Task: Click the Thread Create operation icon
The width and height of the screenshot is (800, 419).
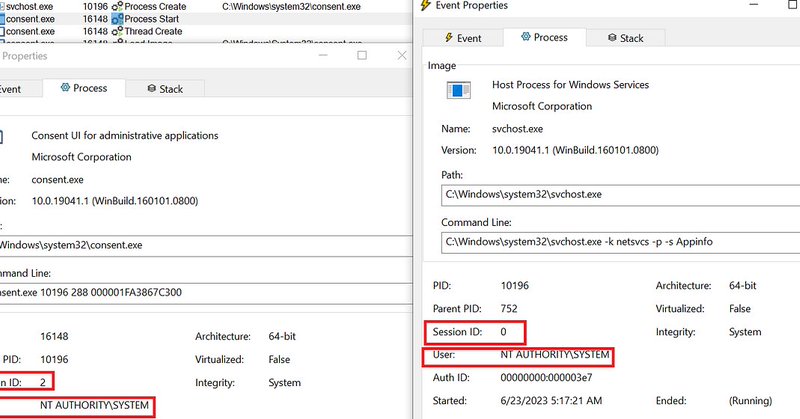Action: coord(117,31)
